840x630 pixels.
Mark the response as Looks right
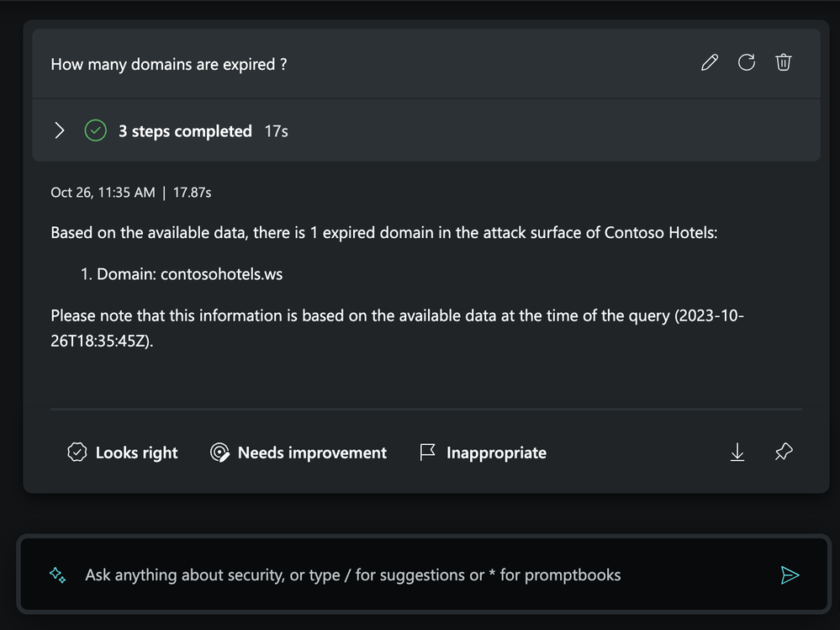(122, 453)
